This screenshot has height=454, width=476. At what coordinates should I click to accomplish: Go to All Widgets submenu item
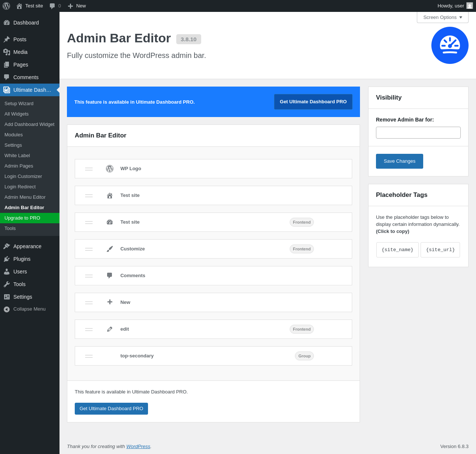click(30, 114)
